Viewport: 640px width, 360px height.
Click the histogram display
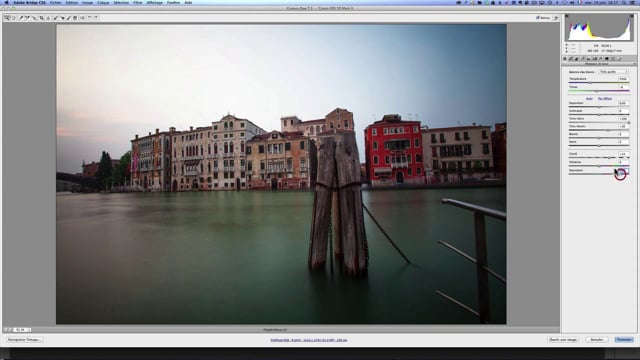pyautogui.click(x=599, y=27)
